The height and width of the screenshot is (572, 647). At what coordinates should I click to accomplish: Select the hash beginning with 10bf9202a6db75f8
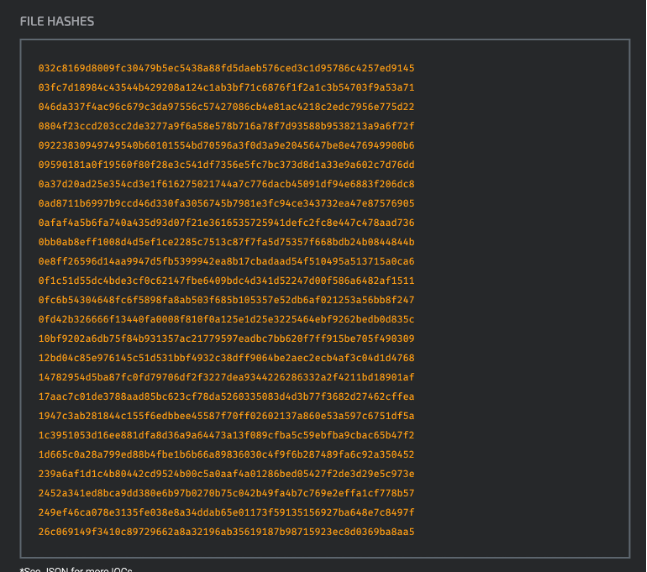[x=226, y=338]
